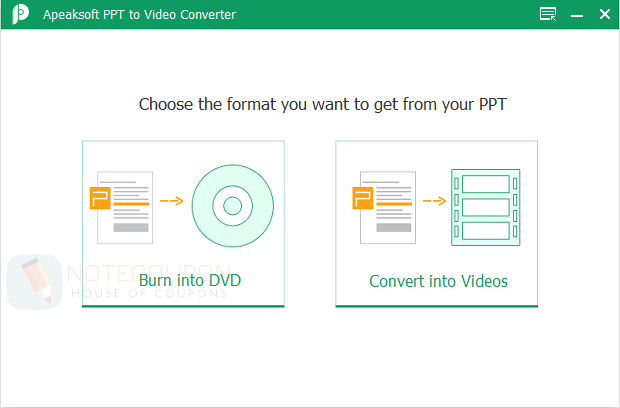Choose Burn into DVD label
620x408 pixels.
click(190, 280)
